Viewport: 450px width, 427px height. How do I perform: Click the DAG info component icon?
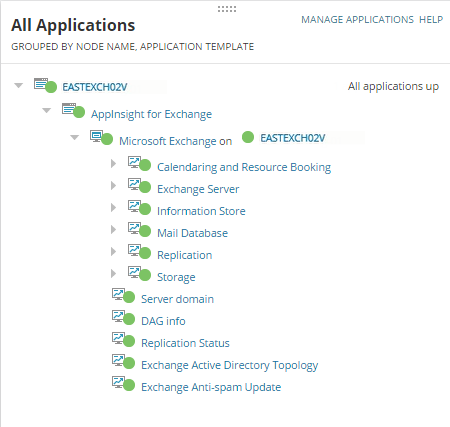point(123,318)
